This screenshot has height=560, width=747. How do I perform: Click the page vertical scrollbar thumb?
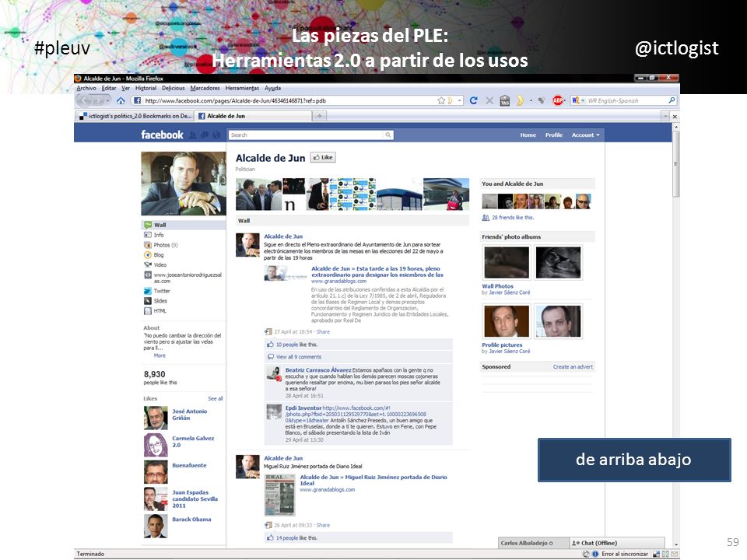pos(675,164)
